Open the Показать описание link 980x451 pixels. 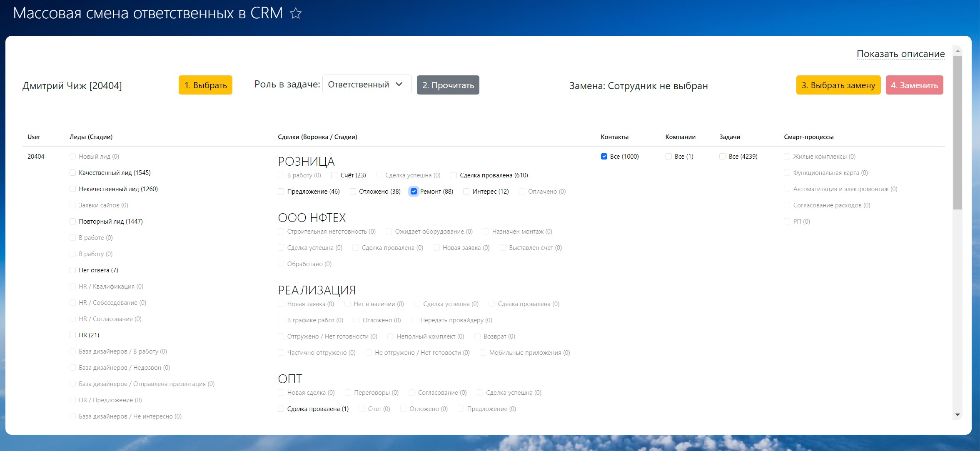click(900, 54)
